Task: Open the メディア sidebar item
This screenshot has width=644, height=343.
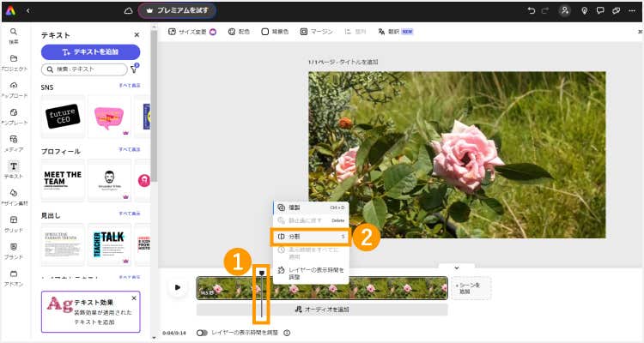Action: (x=14, y=143)
